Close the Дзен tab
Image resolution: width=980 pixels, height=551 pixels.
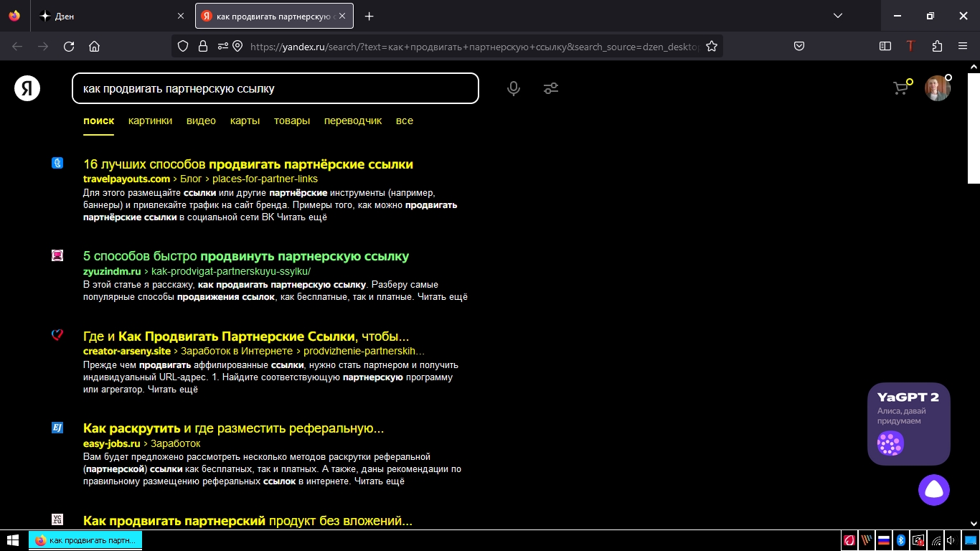[x=181, y=16]
